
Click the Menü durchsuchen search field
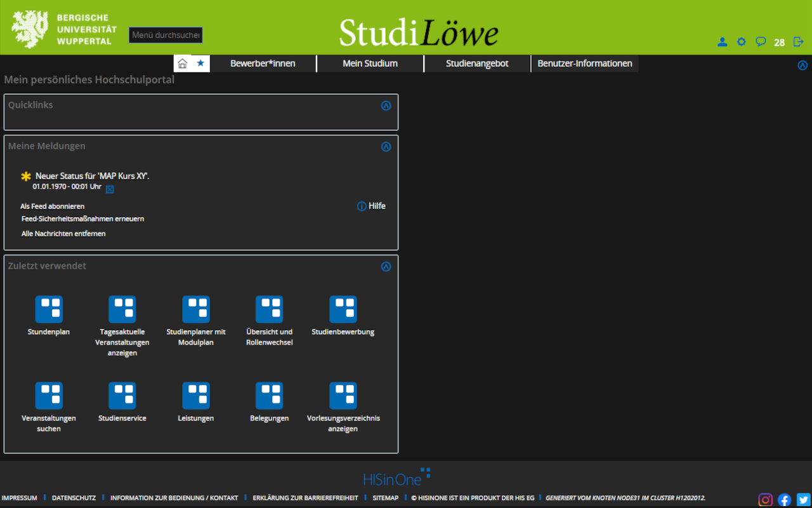pyautogui.click(x=166, y=35)
